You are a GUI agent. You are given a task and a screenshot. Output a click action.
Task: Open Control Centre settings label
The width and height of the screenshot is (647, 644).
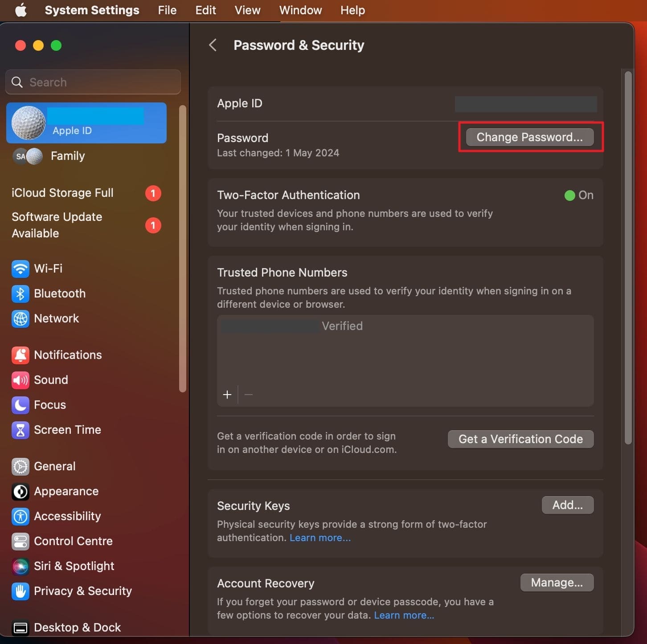coord(73,541)
